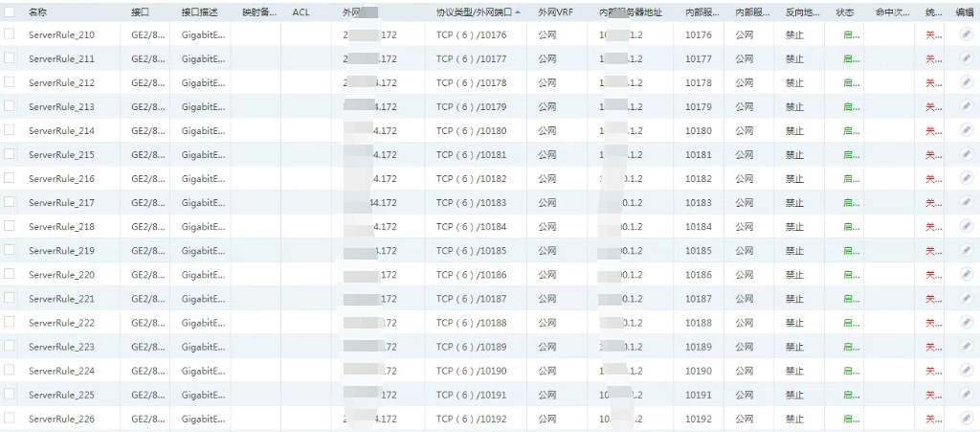The height and width of the screenshot is (432, 980).
Task: Click the name ServerRule_217
Action: coord(61,202)
